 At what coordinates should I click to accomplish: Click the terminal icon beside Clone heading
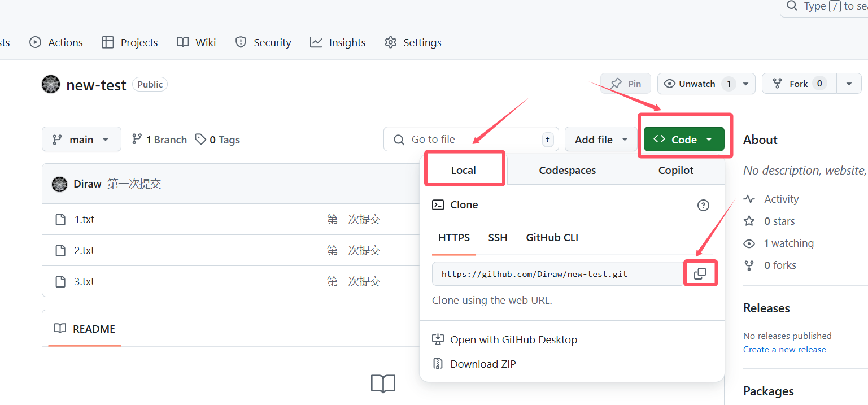click(438, 205)
